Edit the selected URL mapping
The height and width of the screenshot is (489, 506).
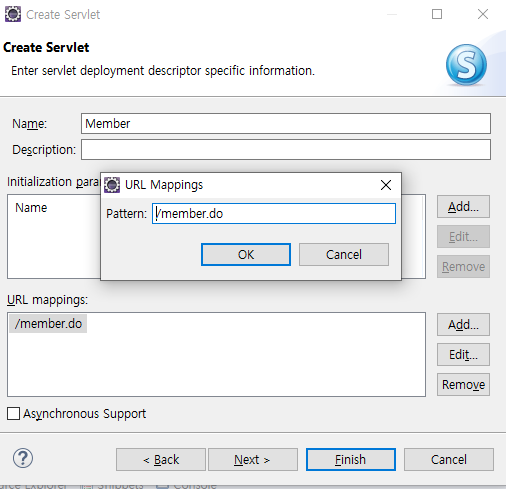pyautogui.click(x=463, y=355)
